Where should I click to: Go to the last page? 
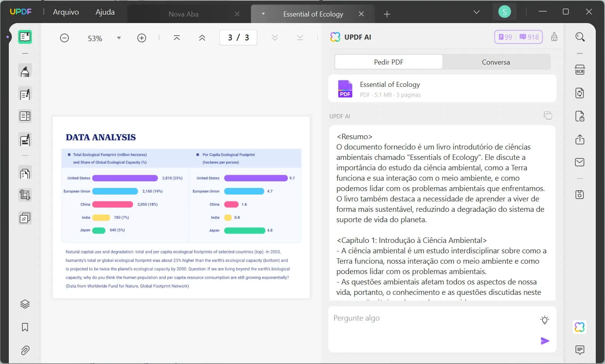point(300,38)
